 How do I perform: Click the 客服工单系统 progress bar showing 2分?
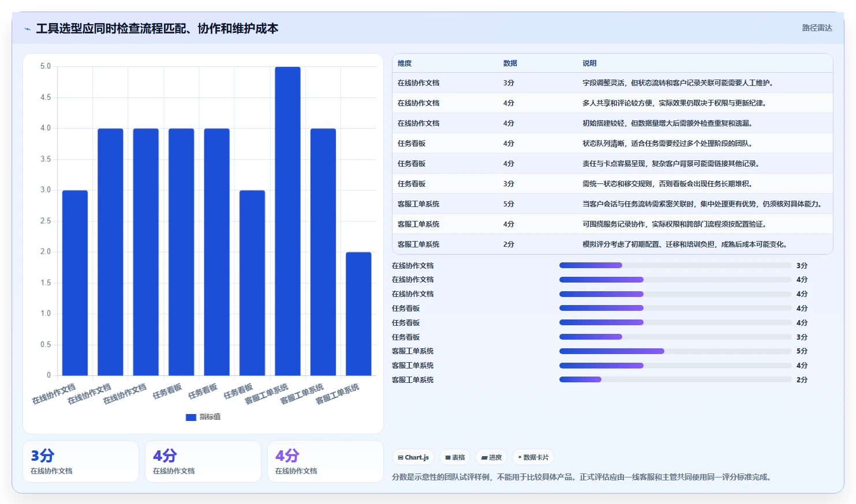pos(675,379)
